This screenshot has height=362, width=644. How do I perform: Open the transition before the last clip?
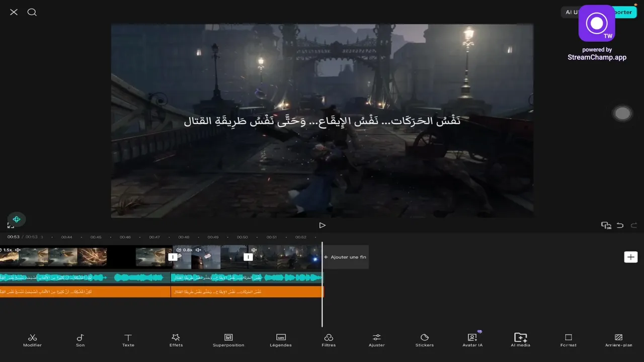click(248, 257)
